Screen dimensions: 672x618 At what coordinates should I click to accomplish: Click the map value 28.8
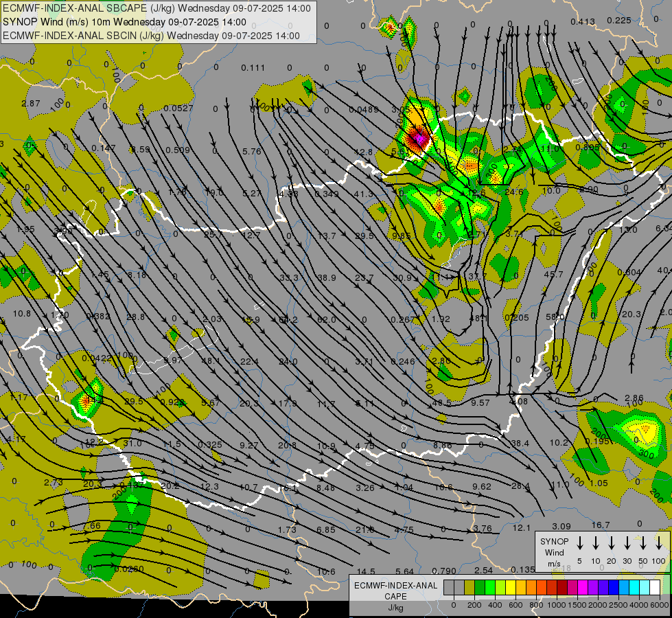(x=135, y=317)
